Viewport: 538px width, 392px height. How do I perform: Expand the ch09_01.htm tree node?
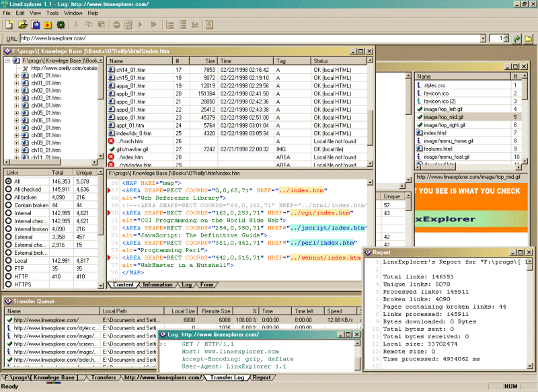click(16, 143)
